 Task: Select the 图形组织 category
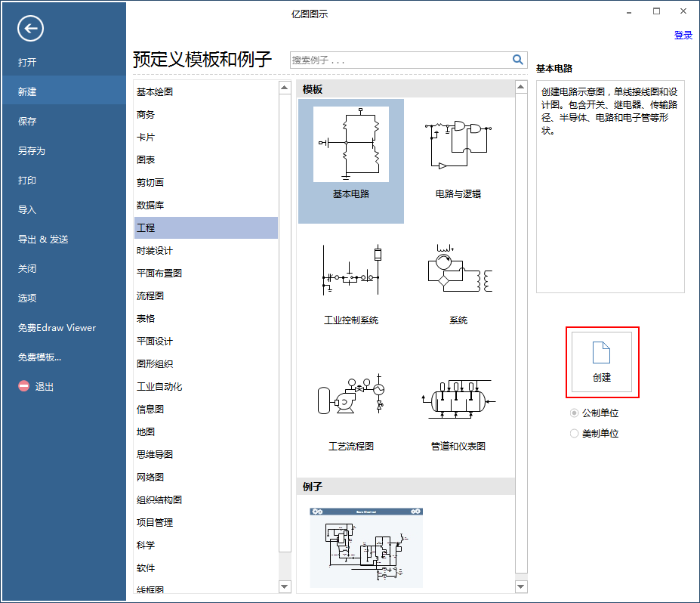tap(206, 363)
